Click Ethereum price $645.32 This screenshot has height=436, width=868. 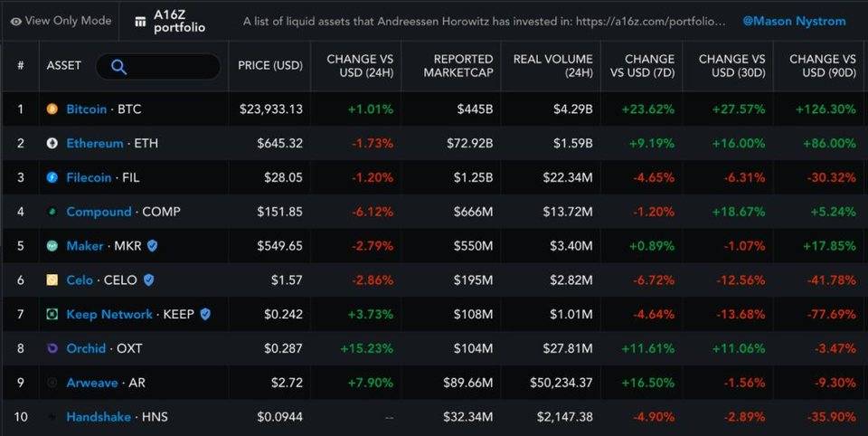tap(280, 144)
